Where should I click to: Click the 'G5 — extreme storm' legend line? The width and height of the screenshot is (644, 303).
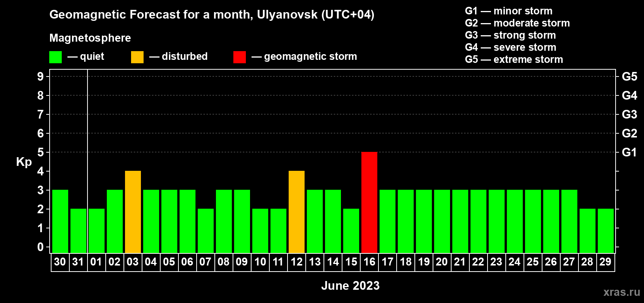(x=514, y=59)
